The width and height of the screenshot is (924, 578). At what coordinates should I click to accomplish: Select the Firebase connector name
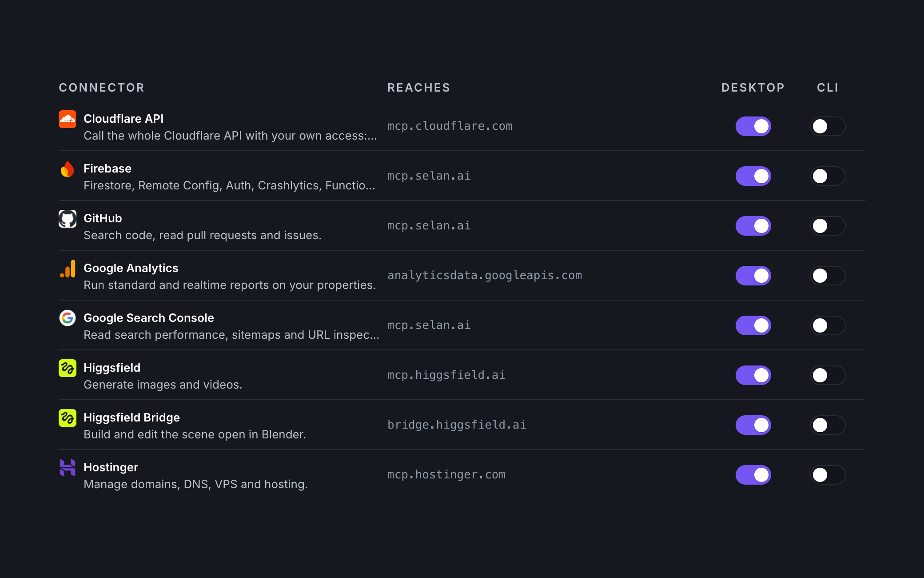[108, 169]
